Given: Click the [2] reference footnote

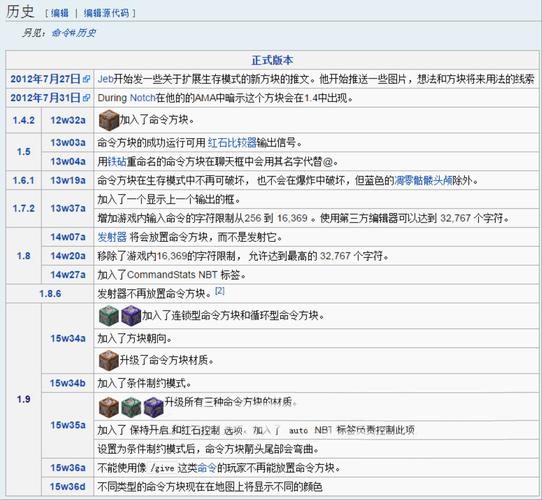Looking at the screenshot, I should tap(220, 291).
